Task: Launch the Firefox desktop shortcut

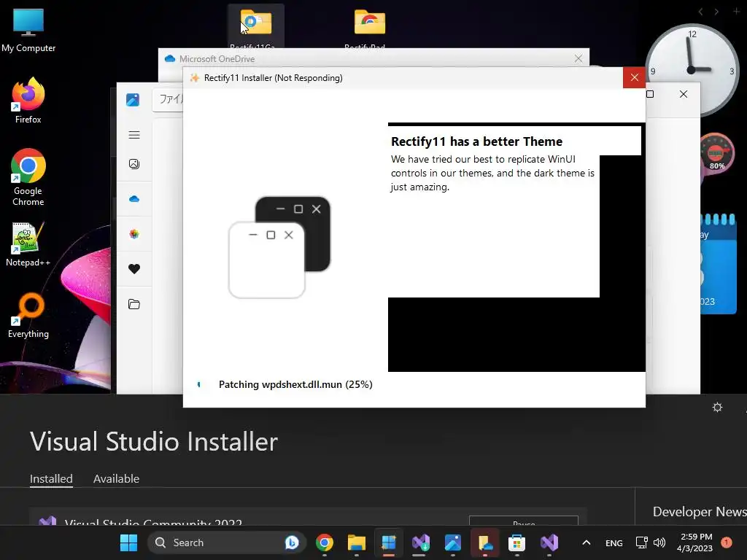Action: (x=28, y=101)
